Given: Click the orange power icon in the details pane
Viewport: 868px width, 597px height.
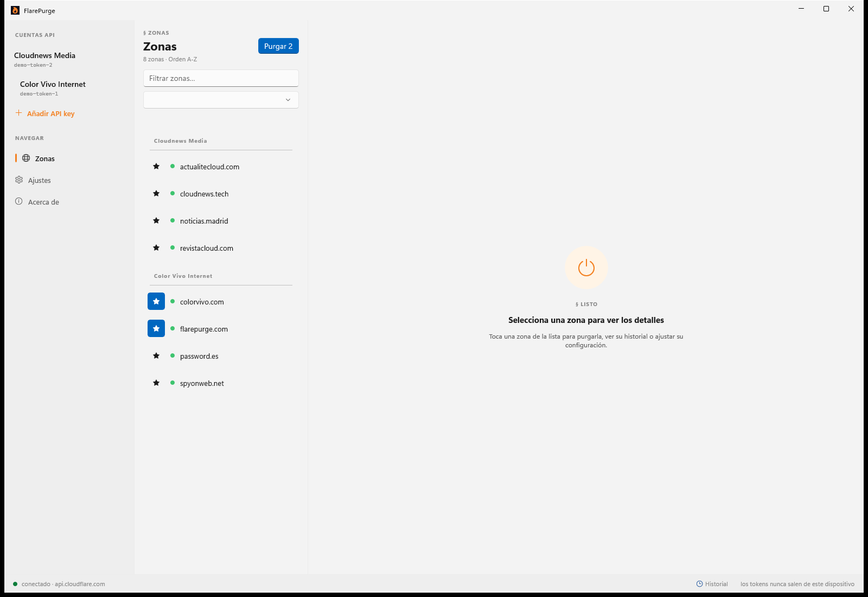Looking at the screenshot, I should pos(586,268).
